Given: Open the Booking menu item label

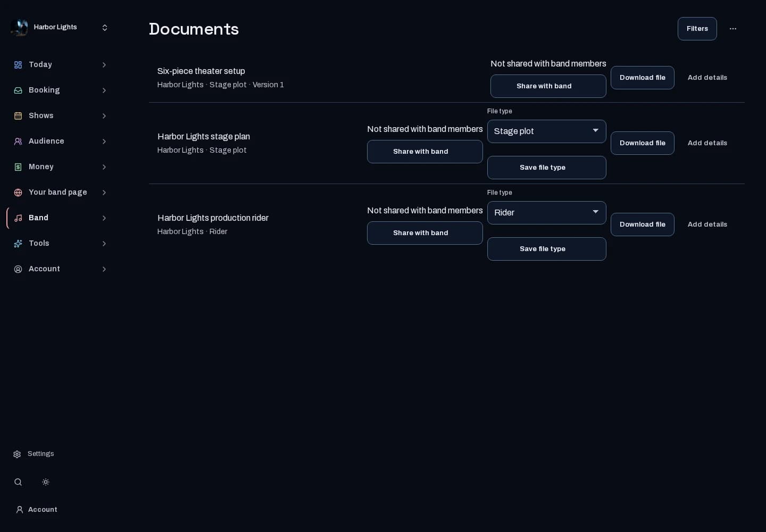Looking at the screenshot, I should (44, 90).
